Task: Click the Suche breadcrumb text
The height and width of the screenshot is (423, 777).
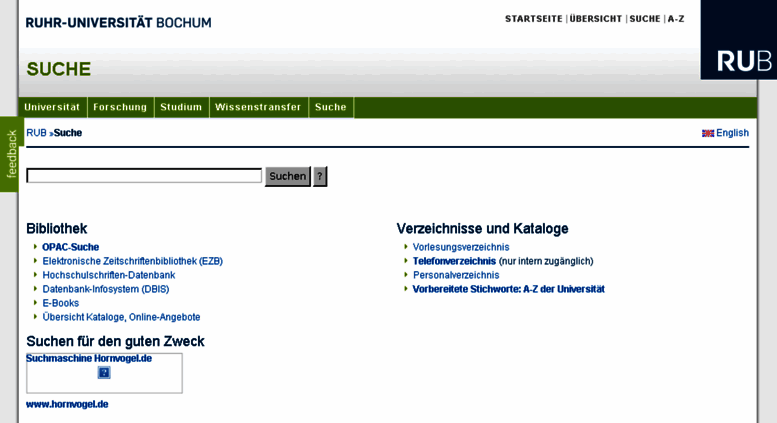Action: (68, 133)
